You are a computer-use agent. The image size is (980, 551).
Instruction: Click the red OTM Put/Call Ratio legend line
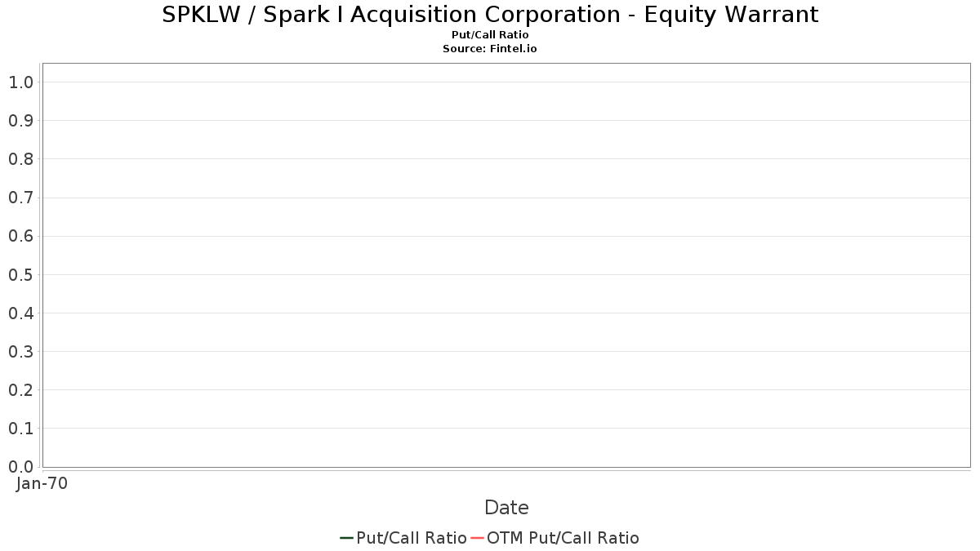click(x=478, y=538)
